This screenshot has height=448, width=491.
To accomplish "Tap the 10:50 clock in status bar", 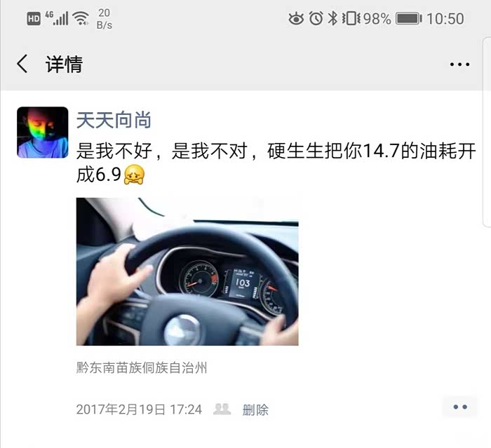I will click(x=445, y=19).
